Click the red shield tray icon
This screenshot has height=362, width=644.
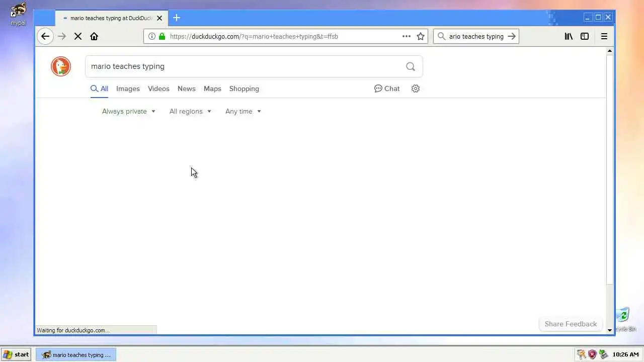[592, 354]
